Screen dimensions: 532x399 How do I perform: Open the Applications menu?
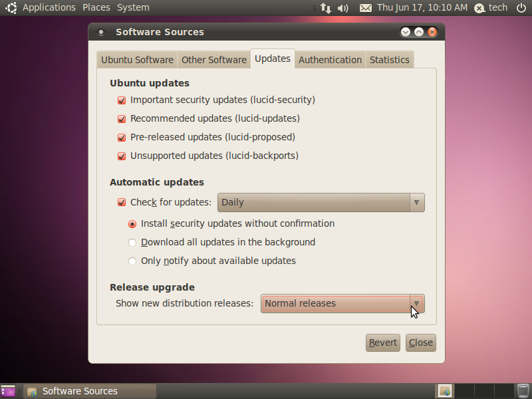pos(49,7)
